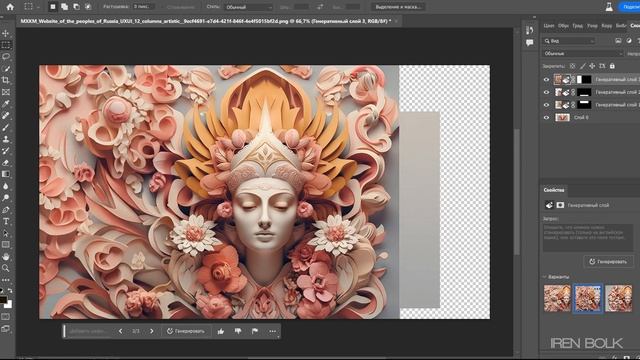Select the Rectangular Marquee tool in toolbox
Viewport: 640px width, 360px height.
(x=6, y=45)
